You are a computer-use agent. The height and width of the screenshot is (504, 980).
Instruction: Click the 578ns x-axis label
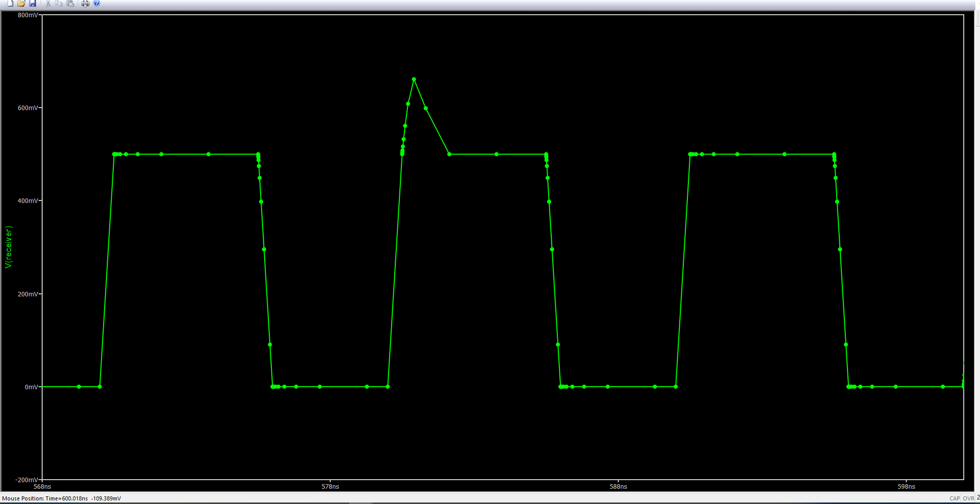(x=330, y=487)
